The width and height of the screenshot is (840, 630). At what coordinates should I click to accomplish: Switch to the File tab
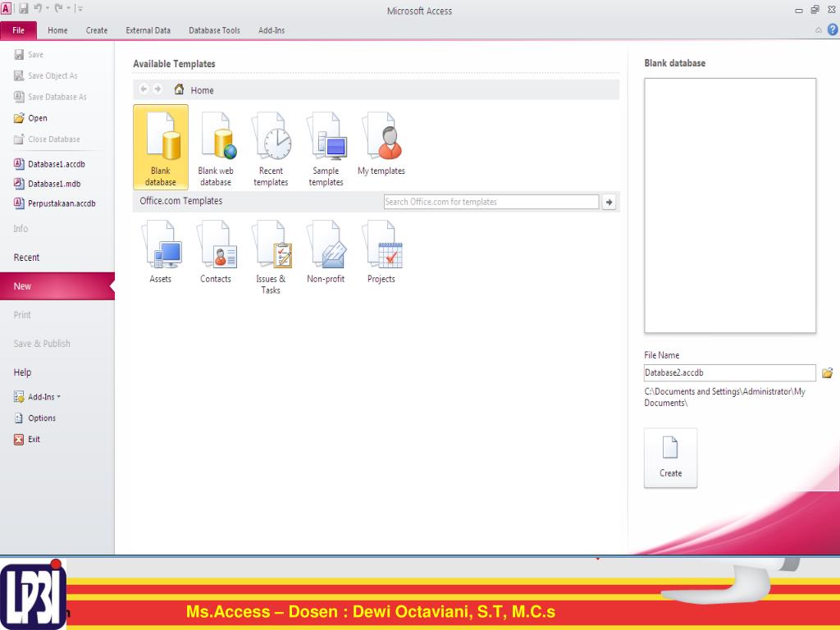[18, 30]
